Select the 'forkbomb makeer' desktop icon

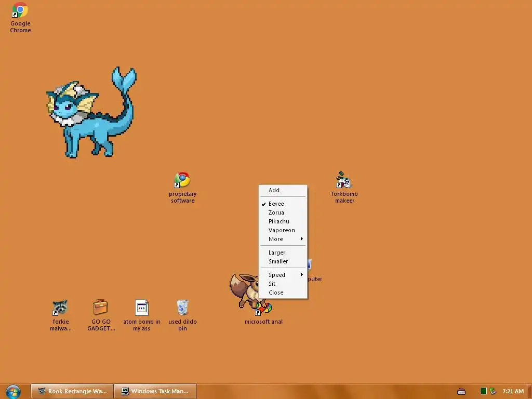click(x=344, y=188)
